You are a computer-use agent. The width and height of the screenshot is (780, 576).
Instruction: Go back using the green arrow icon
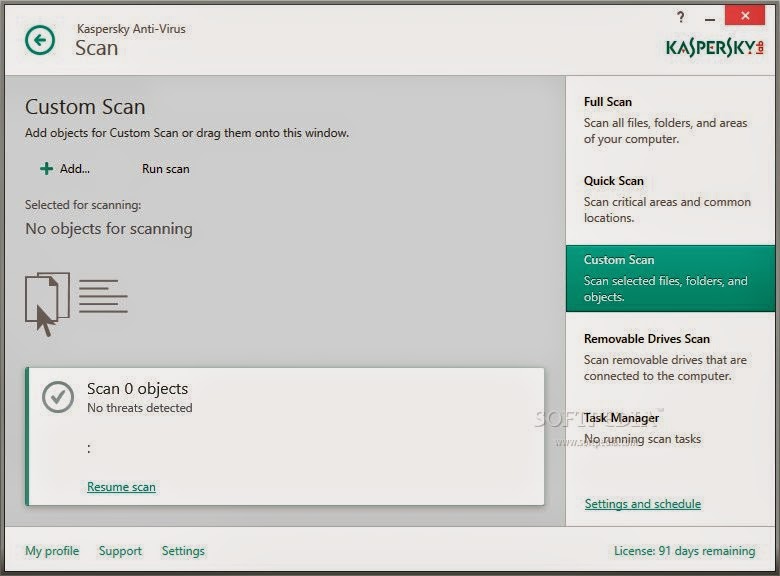pos(40,40)
